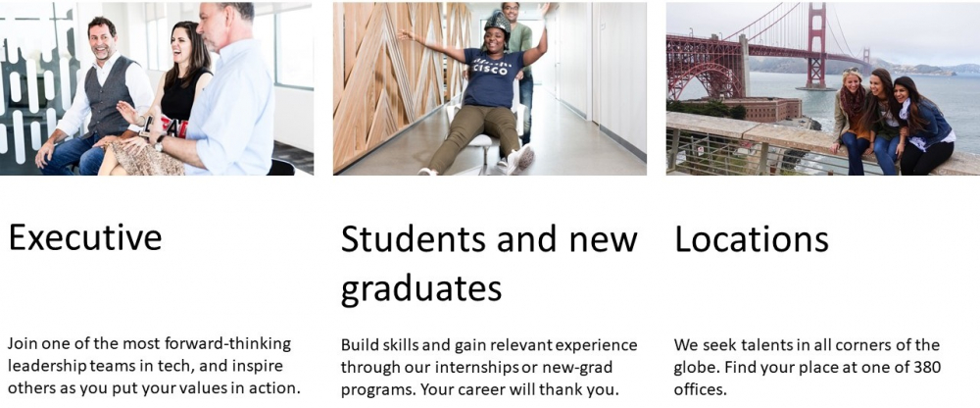Viewport: 980px width, 408px height.
Task: Click the person pushing the chair
Action: point(520,63)
